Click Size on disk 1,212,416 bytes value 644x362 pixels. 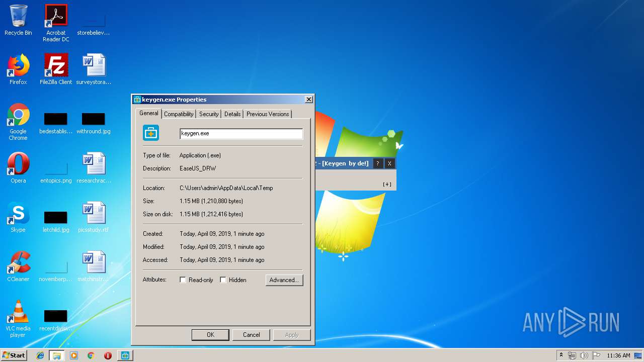point(211,214)
